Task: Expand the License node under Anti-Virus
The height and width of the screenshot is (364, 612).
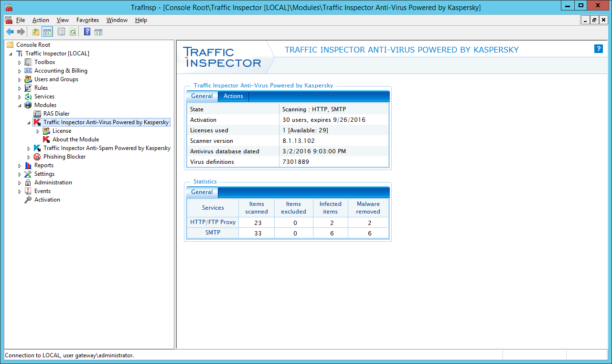Action: [x=38, y=131]
